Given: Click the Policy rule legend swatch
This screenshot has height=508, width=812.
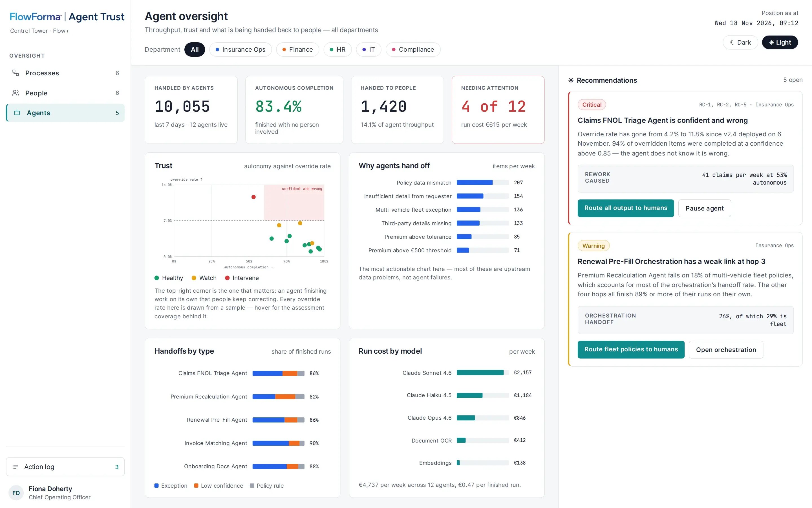Looking at the screenshot, I should coord(252,485).
